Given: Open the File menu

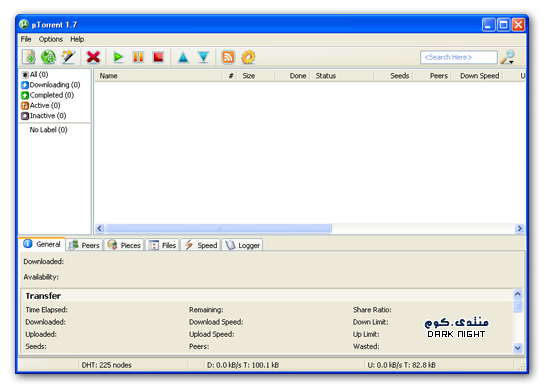Looking at the screenshot, I should (x=26, y=39).
